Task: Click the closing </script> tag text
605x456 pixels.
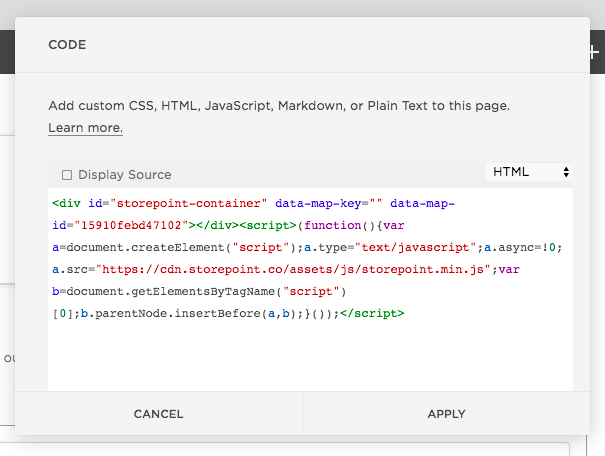Action: (x=372, y=313)
